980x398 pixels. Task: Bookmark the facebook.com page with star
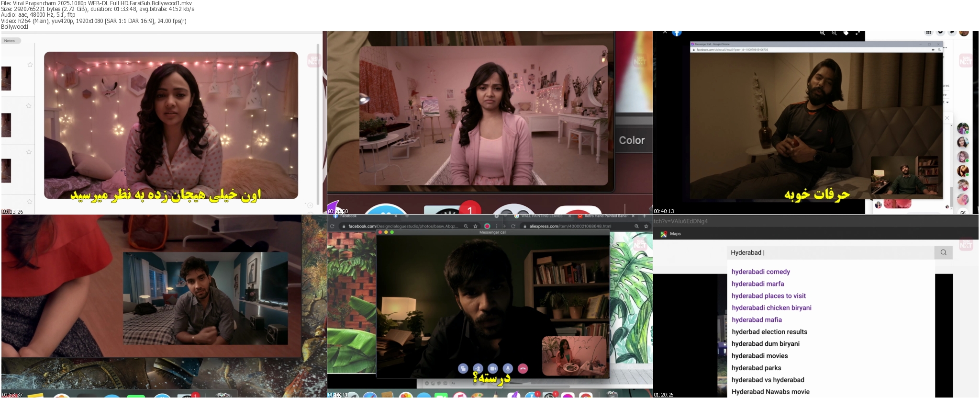tap(475, 226)
